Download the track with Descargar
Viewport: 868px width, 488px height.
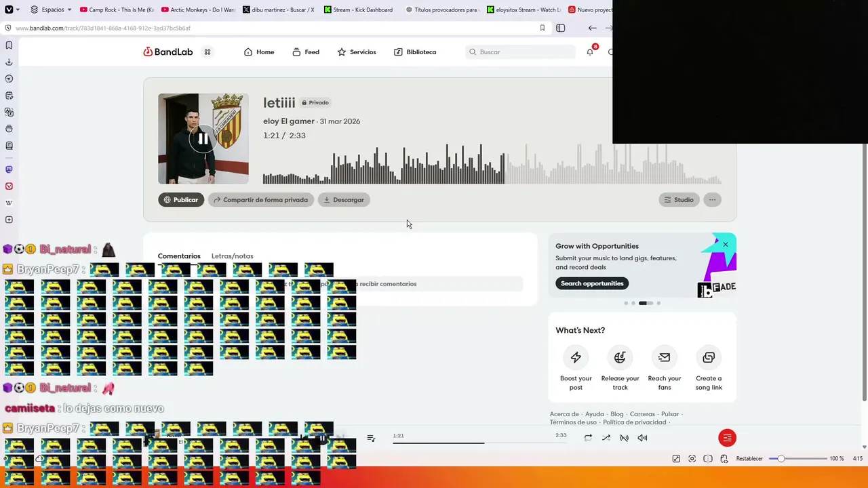[x=344, y=200]
